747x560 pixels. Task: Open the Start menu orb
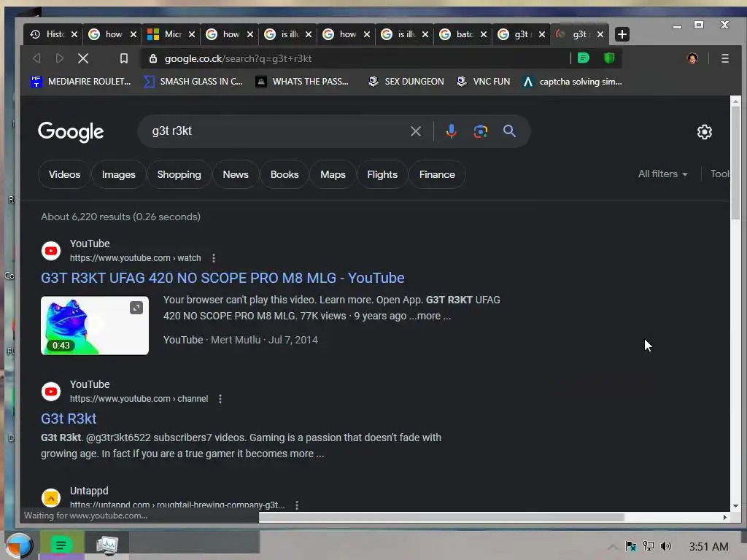tap(19, 545)
